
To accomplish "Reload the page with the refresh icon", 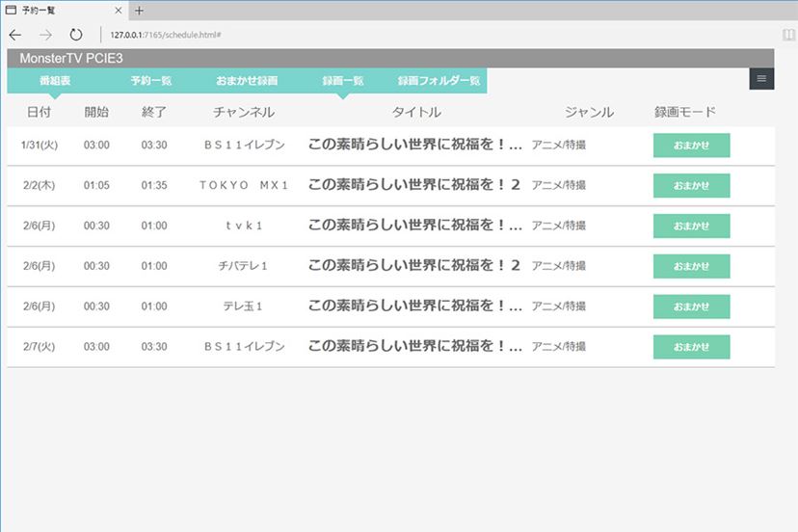I will (x=76, y=35).
